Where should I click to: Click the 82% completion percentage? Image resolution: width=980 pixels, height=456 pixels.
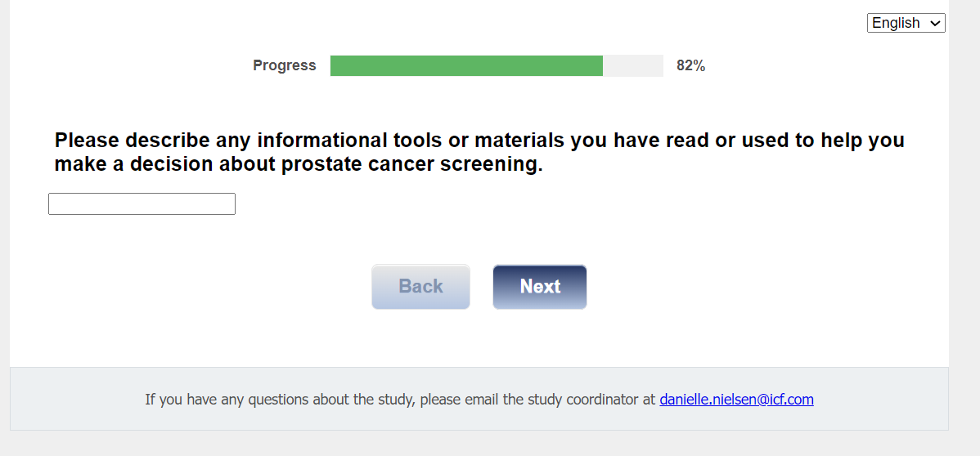690,65
